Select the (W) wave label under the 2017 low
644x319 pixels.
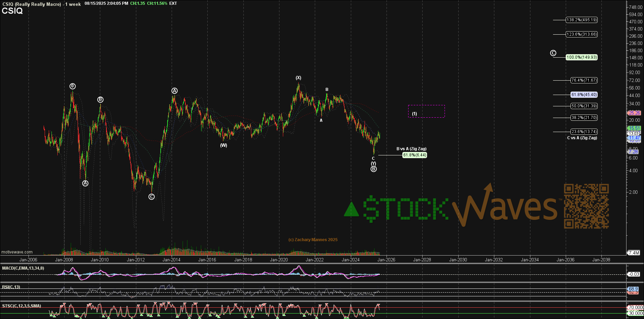[x=223, y=145]
